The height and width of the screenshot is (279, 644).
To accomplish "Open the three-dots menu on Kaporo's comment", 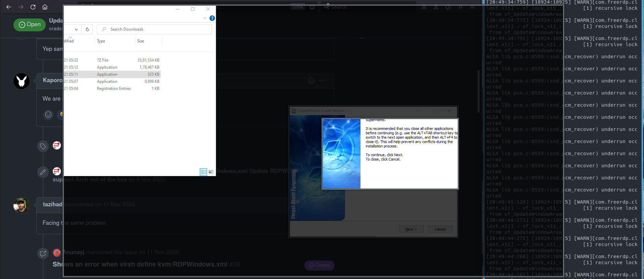I will 323,80.
